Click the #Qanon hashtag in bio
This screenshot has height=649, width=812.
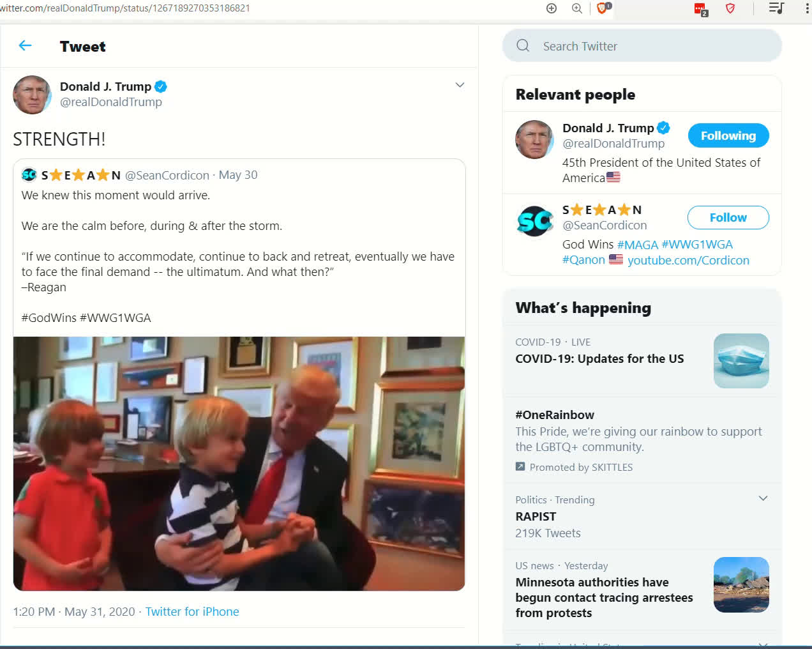[583, 260]
